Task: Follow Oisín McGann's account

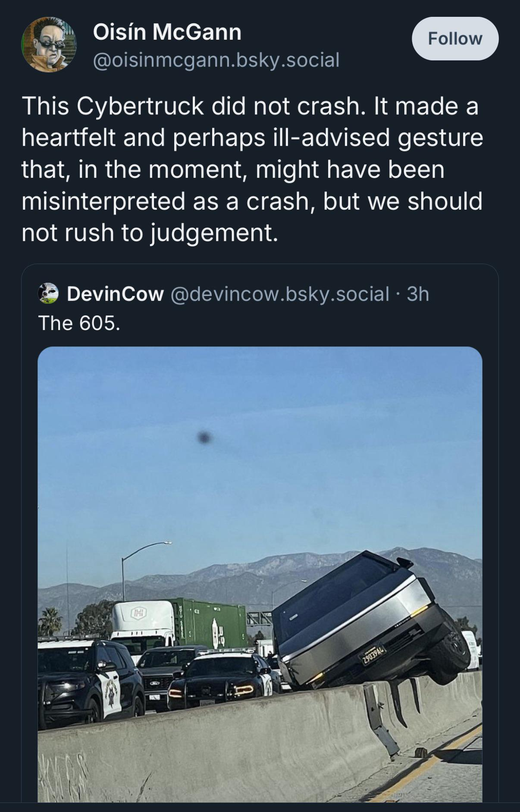Action: pos(455,39)
